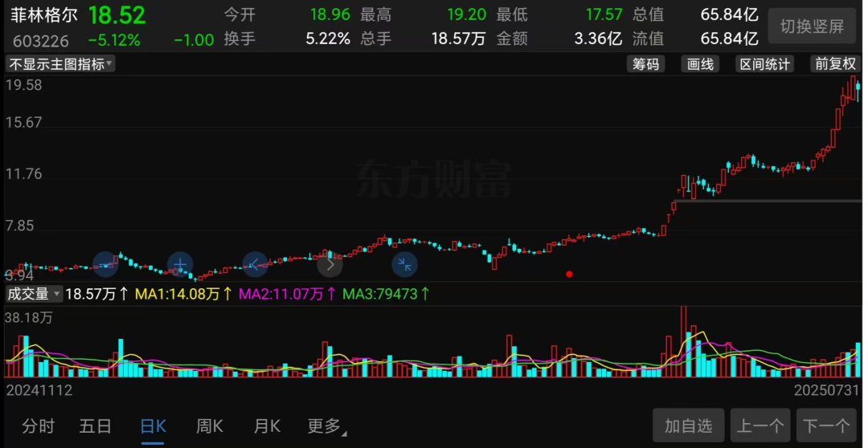Click the 7.85 price axis label

19,226
